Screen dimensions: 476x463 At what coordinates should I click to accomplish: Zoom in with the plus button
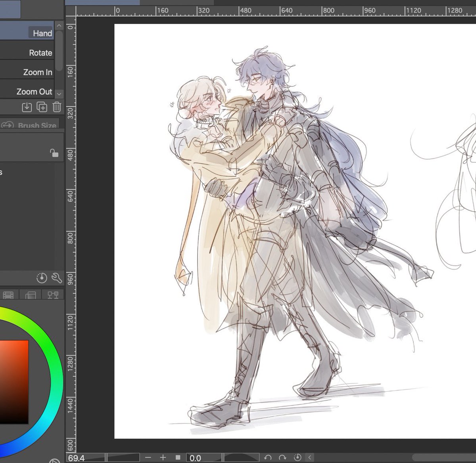163,458
